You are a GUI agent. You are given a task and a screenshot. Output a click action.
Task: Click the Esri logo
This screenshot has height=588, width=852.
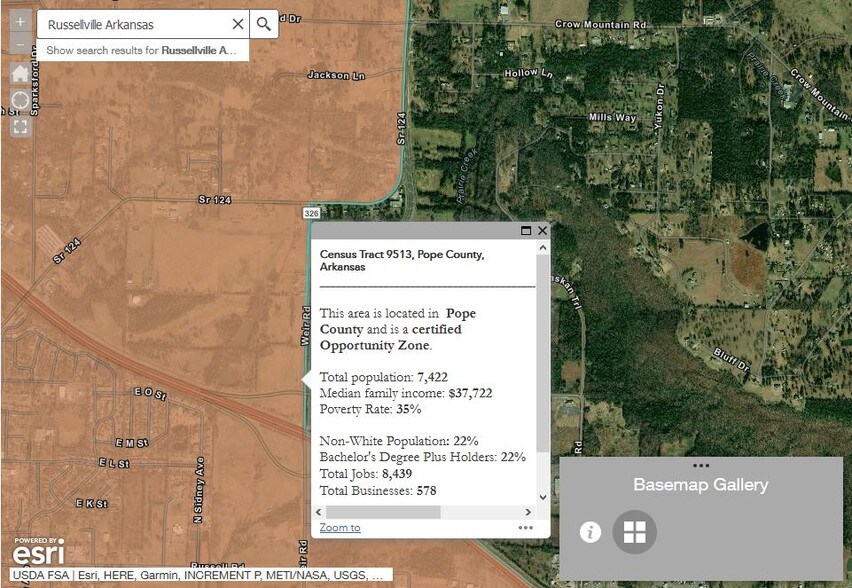pos(39,551)
